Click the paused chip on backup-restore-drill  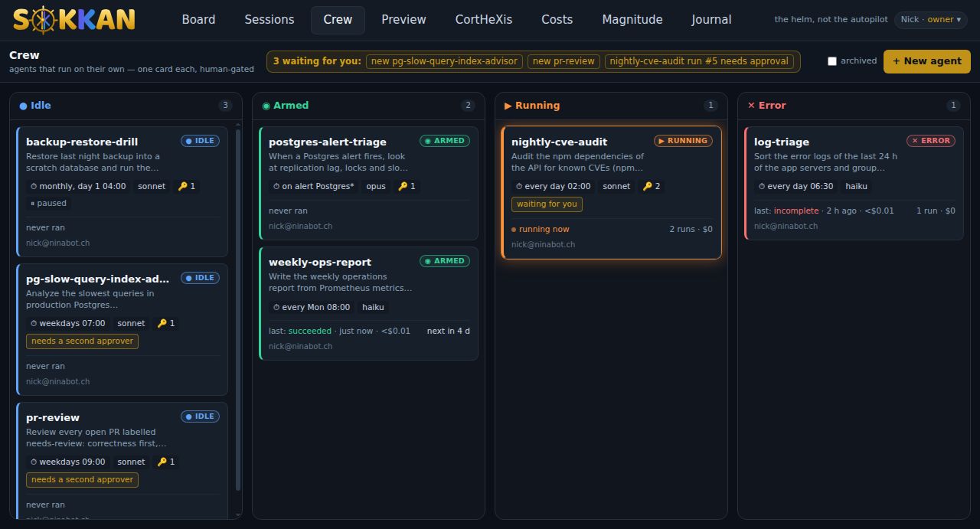pyautogui.click(x=48, y=203)
